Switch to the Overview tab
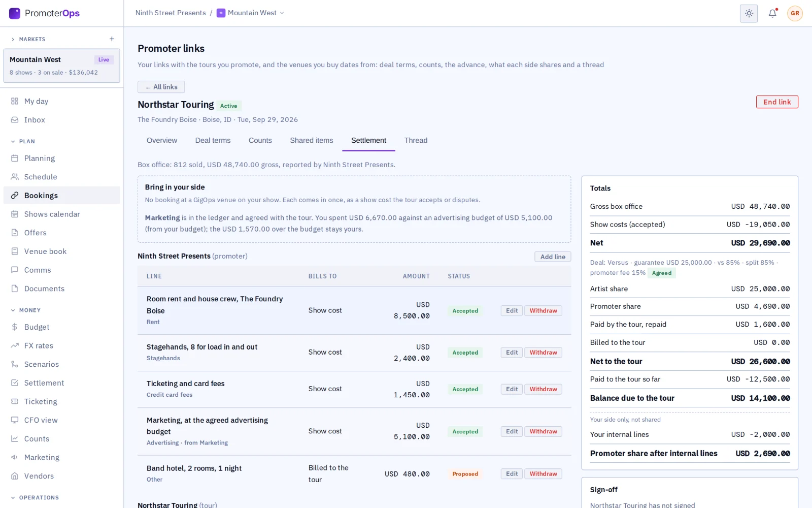The height and width of the screenshot is (508, 812). 162,140
